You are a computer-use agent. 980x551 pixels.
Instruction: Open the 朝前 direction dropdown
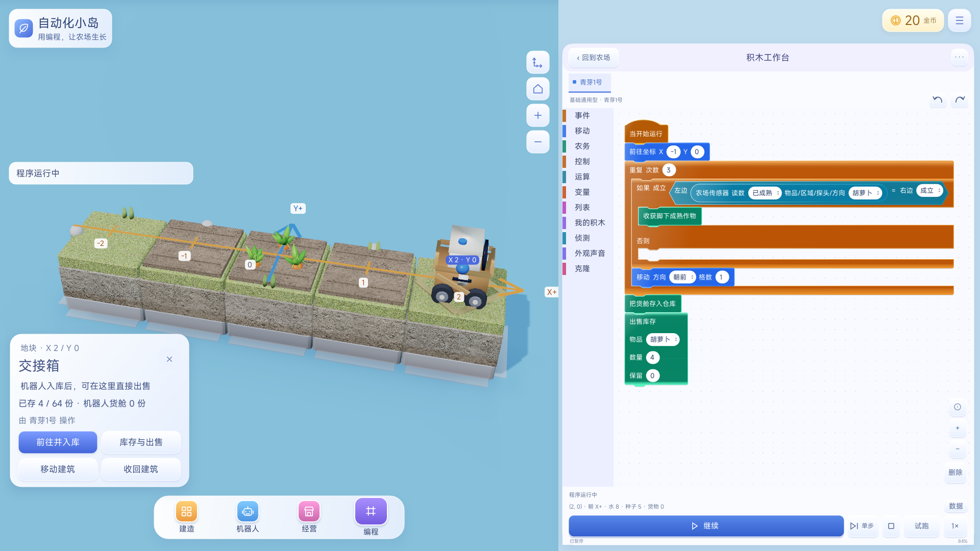[x=683, y=277]
